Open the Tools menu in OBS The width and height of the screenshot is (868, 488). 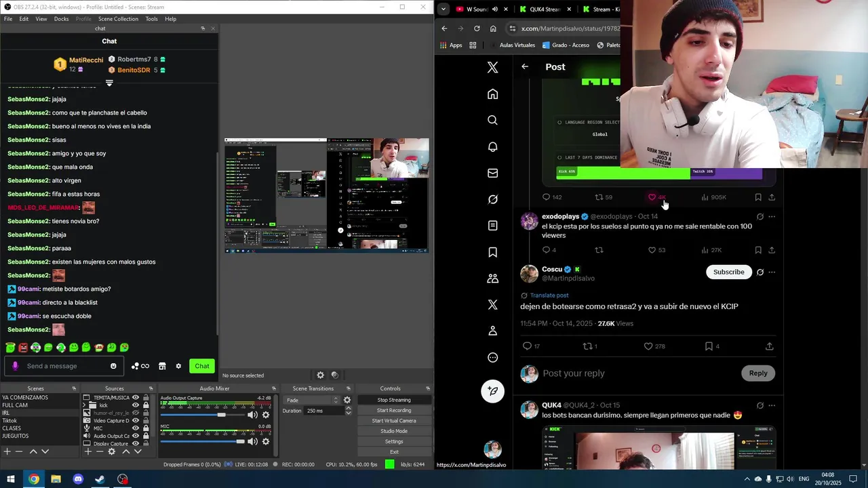coord(151,19)
